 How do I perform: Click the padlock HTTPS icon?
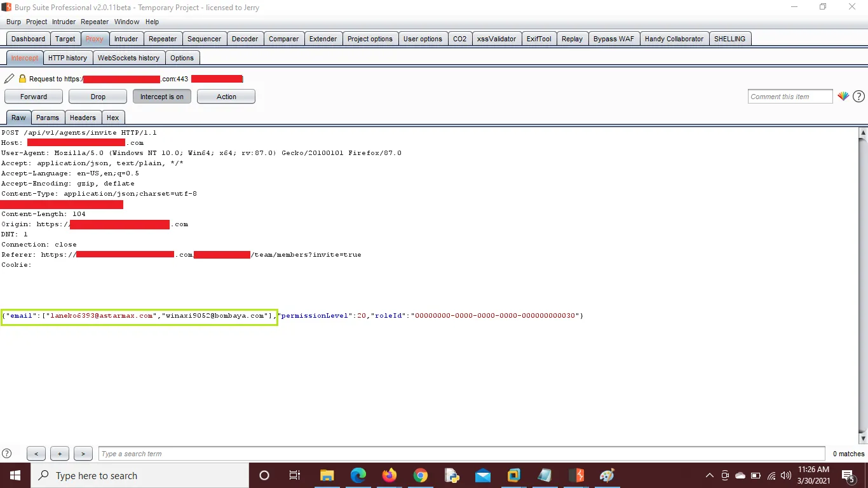22,79
